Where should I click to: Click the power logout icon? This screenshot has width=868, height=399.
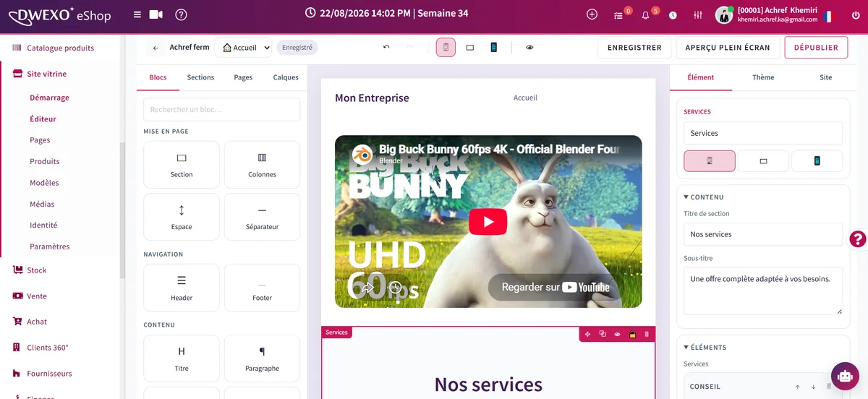(x=856, y=14)
